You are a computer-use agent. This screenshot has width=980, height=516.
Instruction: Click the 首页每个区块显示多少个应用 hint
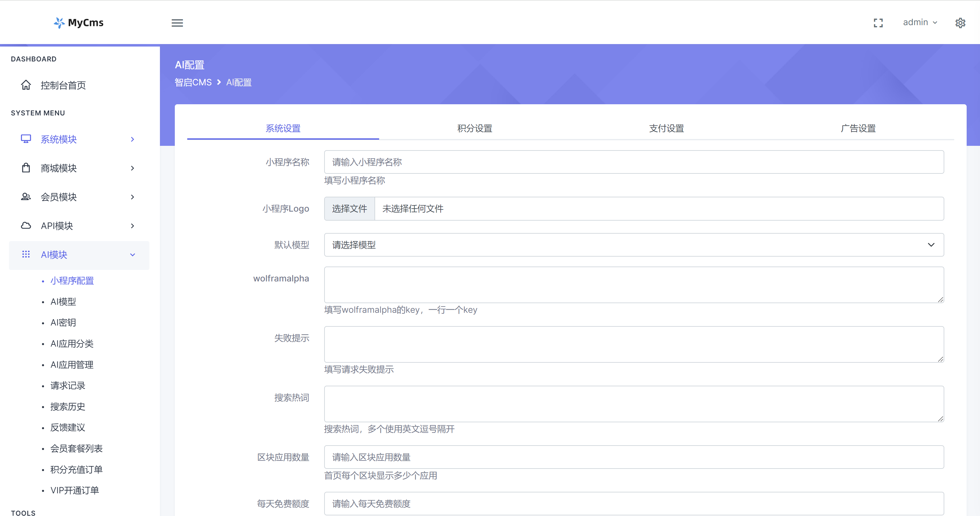coord(380,476)
